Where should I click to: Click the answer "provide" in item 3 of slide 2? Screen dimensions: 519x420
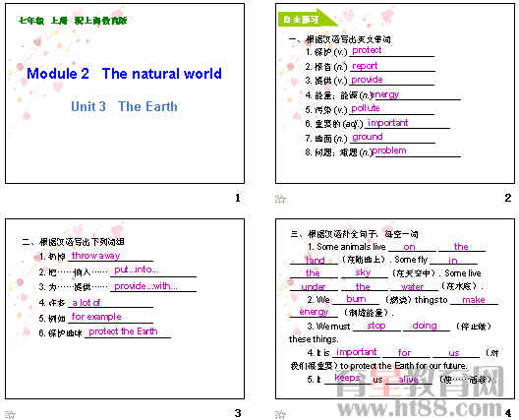pos(367,80)
